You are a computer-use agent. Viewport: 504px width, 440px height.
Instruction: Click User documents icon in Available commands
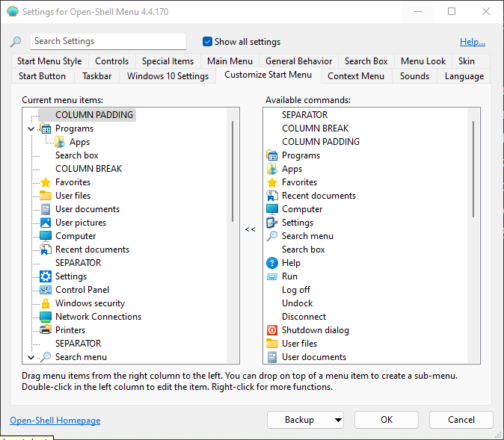(272, 357)
